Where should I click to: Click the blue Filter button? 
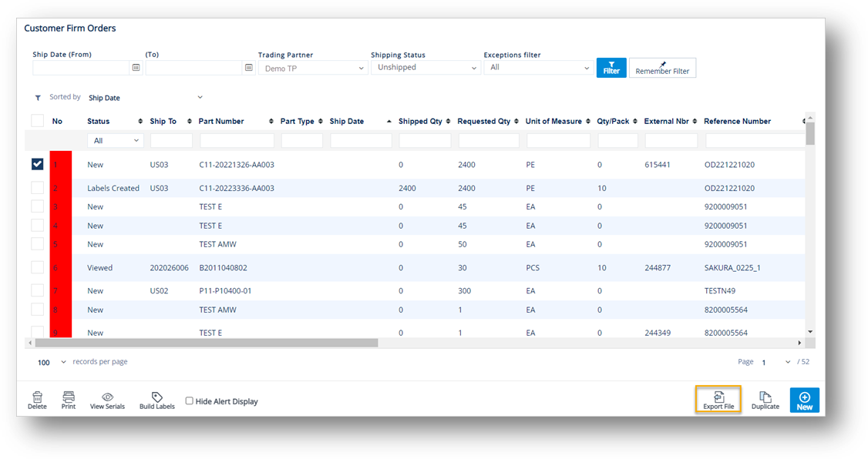click(x=611, y=68)
